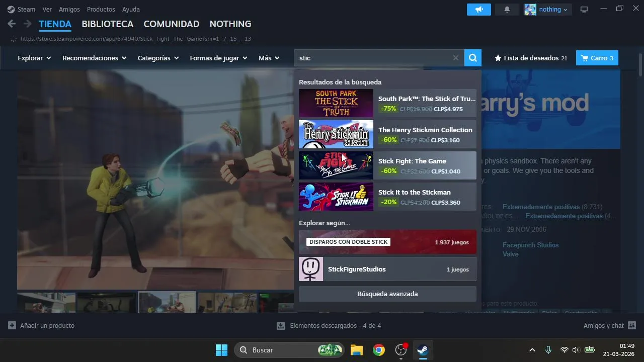Click the user avatar picture
Screen dimensions: 644x362
tap(530, 9)
